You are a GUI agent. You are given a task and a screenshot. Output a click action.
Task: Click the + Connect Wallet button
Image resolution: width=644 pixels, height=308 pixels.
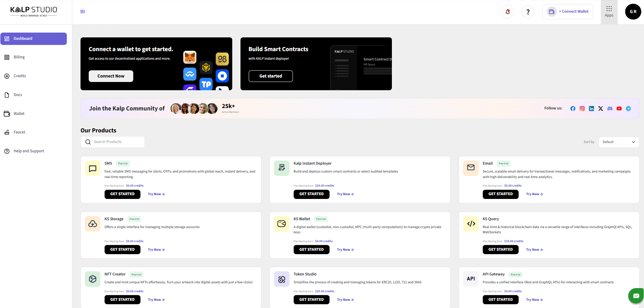[568, 12]
